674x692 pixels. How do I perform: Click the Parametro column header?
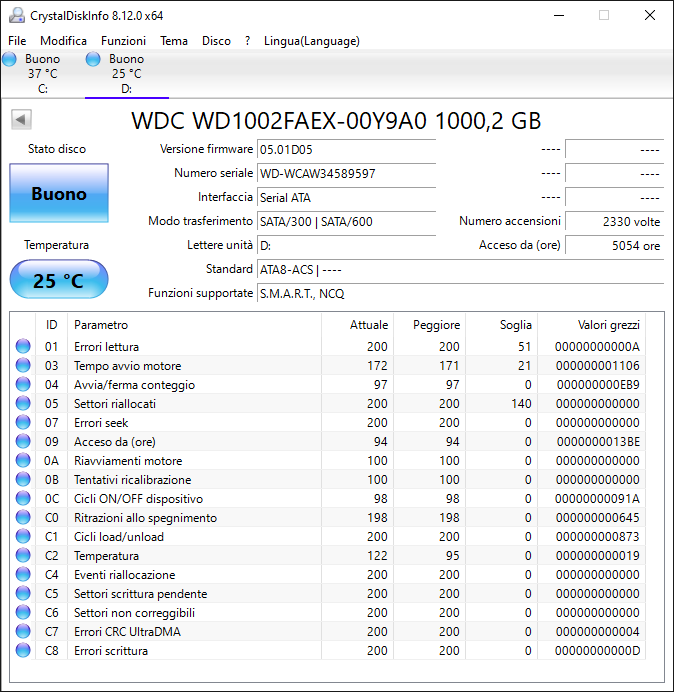(194, 325)
